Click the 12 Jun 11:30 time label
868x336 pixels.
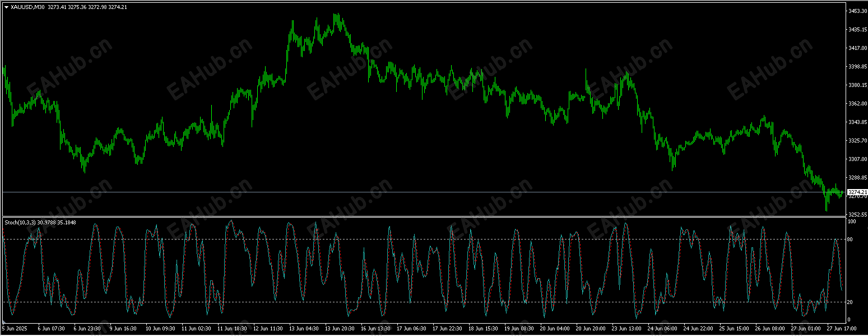[268, 329]
